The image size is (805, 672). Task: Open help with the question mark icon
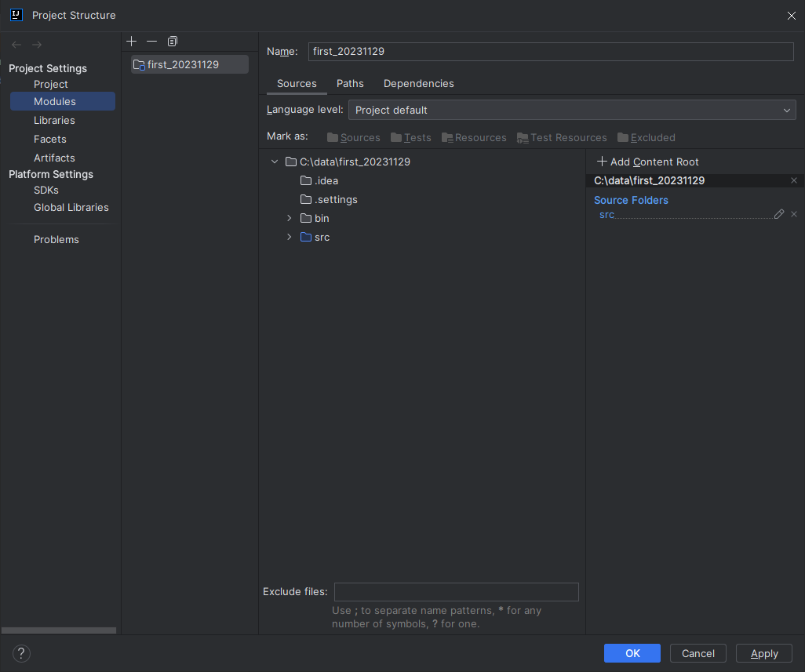click(20, 653)
